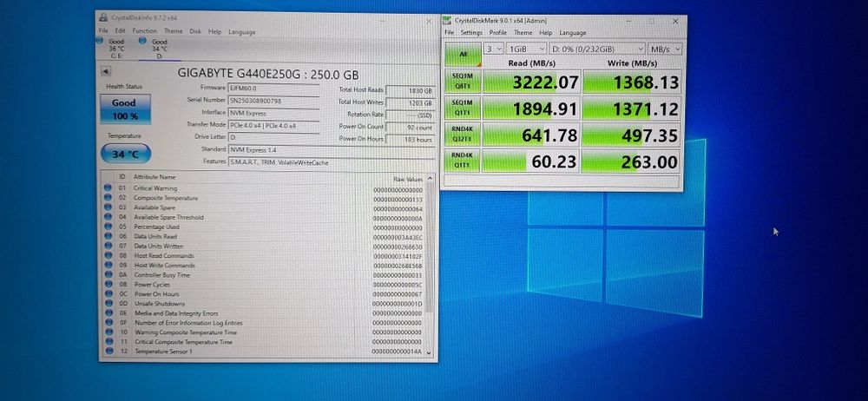Click the Total Host Writes value 1203 GB
Viewport: 868px width, 401px height.
tap(410, 102)
